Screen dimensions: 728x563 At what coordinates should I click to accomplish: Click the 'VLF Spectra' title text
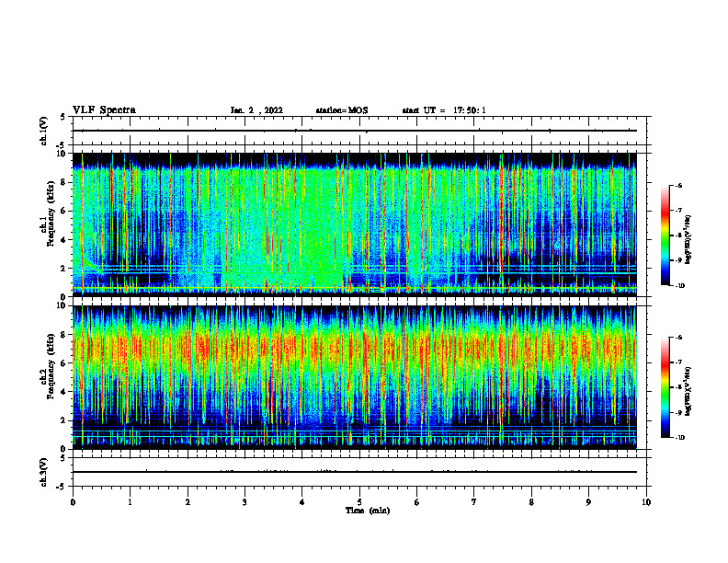104,110
